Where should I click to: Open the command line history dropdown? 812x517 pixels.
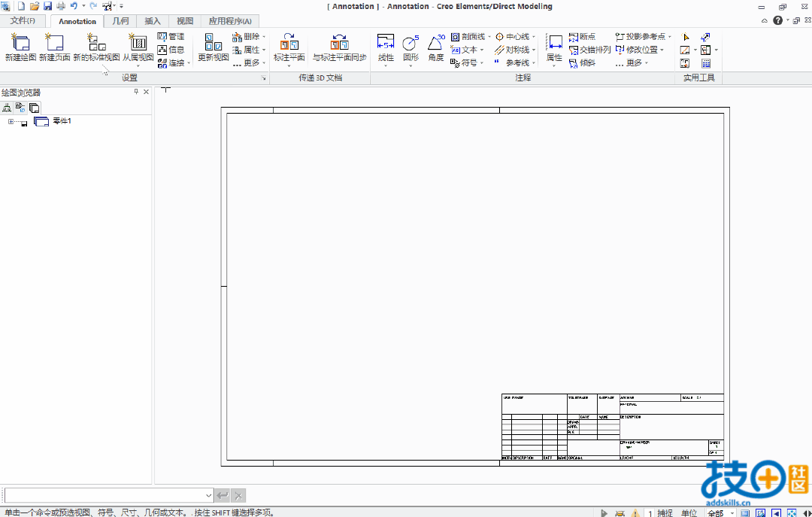[x=209, y=495]
